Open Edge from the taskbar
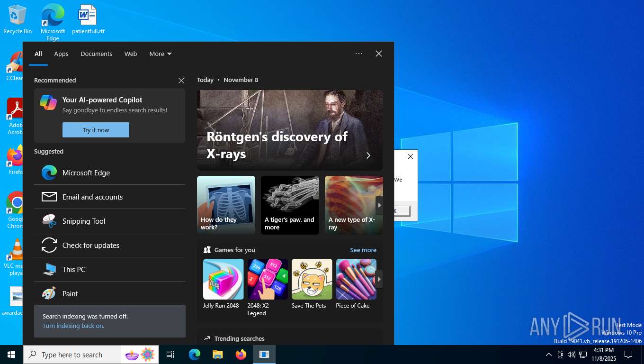Image resolution: width=644 pixels, height=364 pixels. coord(195,355)
